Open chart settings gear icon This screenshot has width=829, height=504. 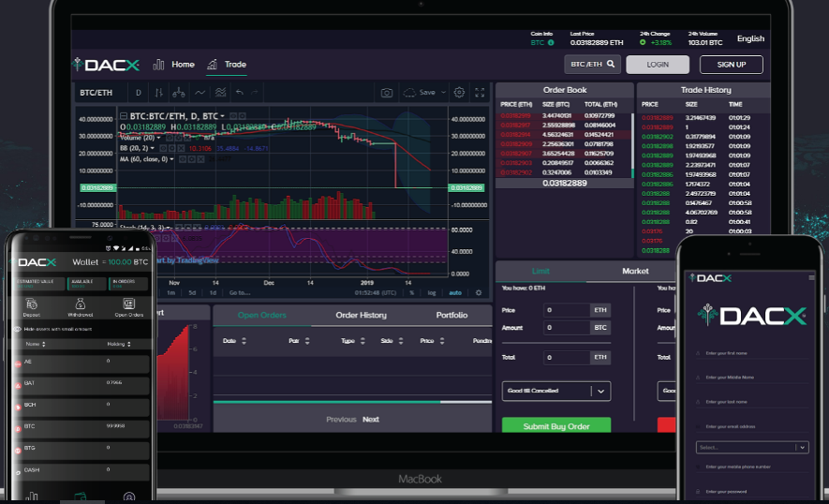click(459, 93)
